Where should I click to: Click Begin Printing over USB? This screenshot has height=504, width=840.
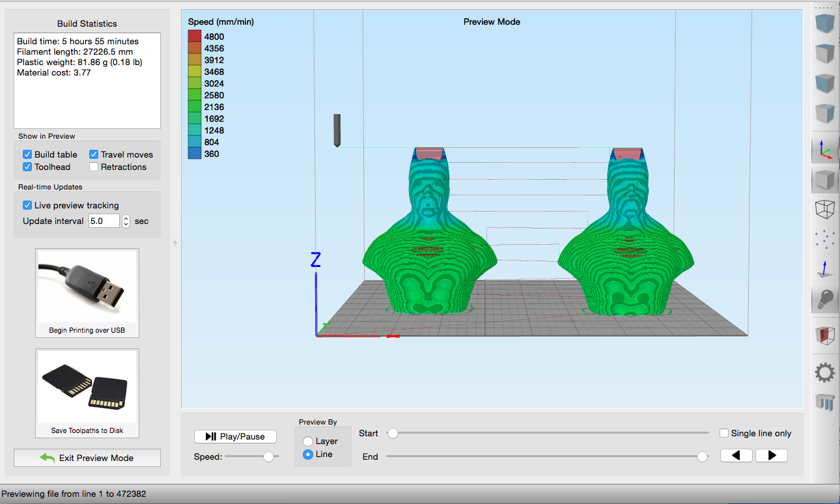[x=87, y=293]
